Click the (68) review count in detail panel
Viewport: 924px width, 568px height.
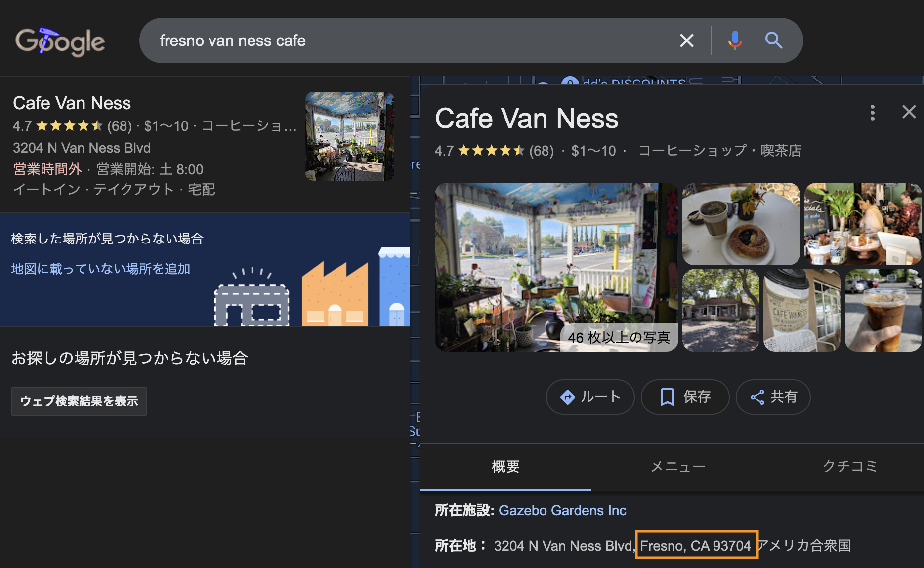pos(541,151)
